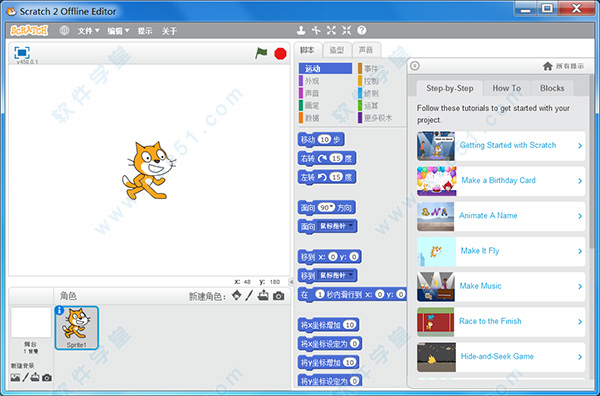This screenshot has width=600, height=396.
Task: Select the How To tab
Action: tap(506, 88)
